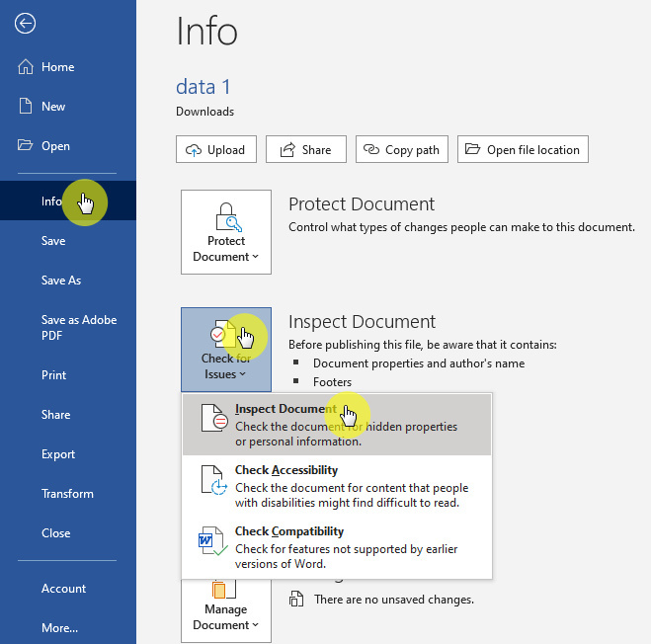Viewport: 651px width, 644px height.
Task: Click the Check Accessibility document icon
Action: (214, 480)
